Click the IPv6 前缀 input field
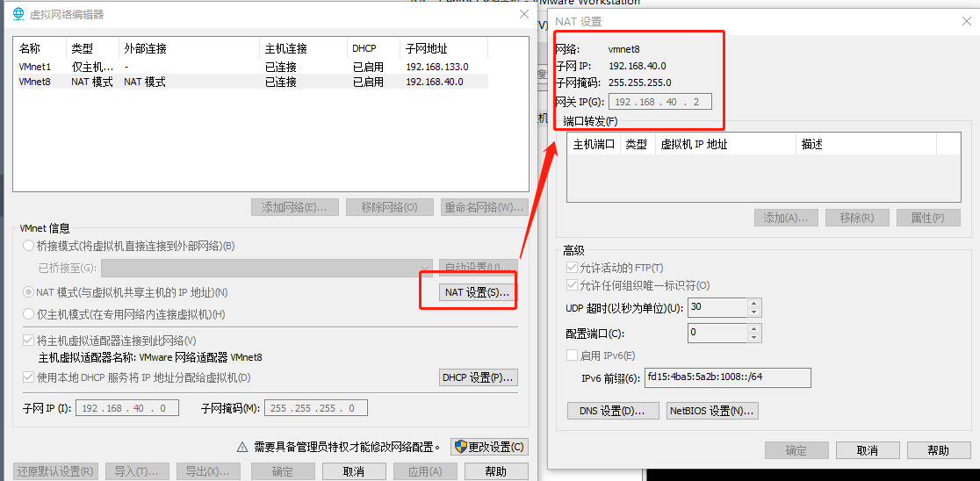The width and height of the screenshot is (980, 481). pos(727,377)
